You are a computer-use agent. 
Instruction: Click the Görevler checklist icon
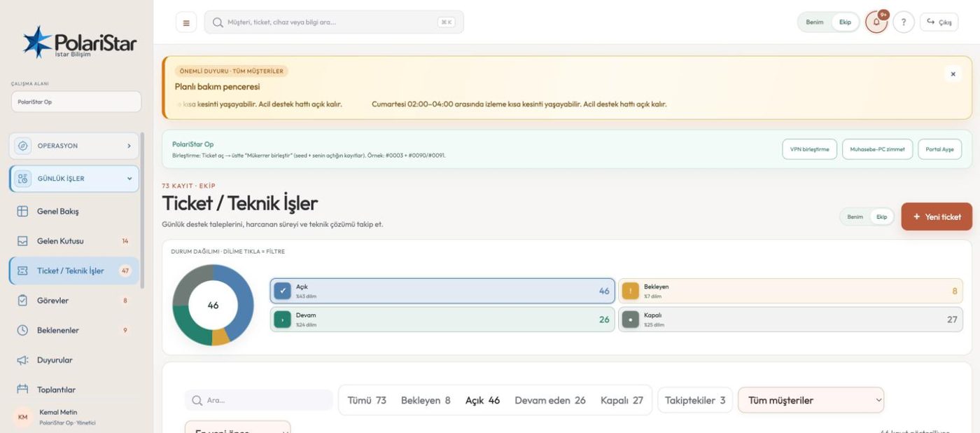pyautogui.click(x=22, y=301)
